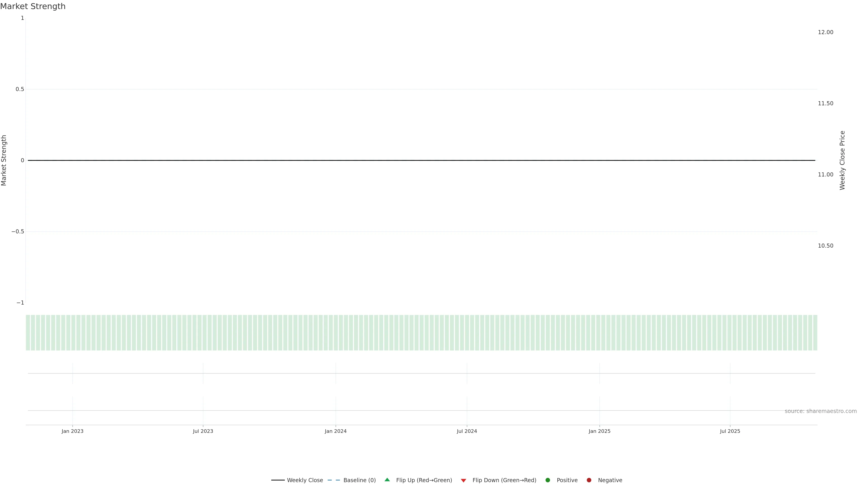Click the Market Strength chart title
This screenshot has height=488, width=868.
tap(33, 6)
